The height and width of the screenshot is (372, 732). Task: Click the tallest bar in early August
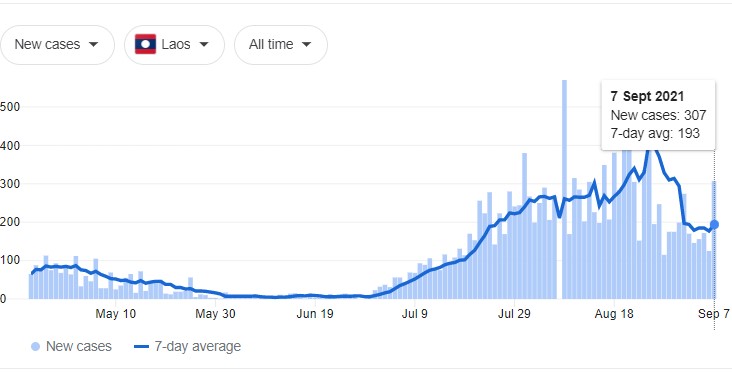[x=564, y=189]
